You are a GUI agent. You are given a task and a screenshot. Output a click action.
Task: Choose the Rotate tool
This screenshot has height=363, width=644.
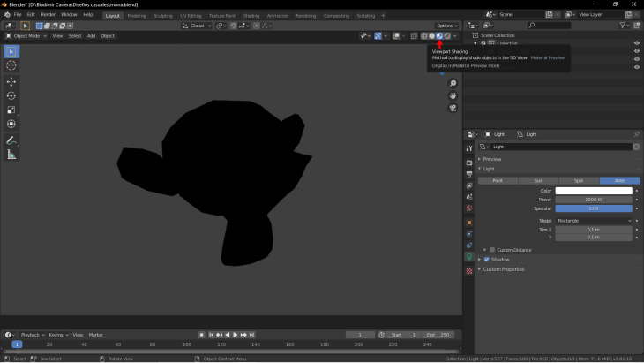click(11, 95)
